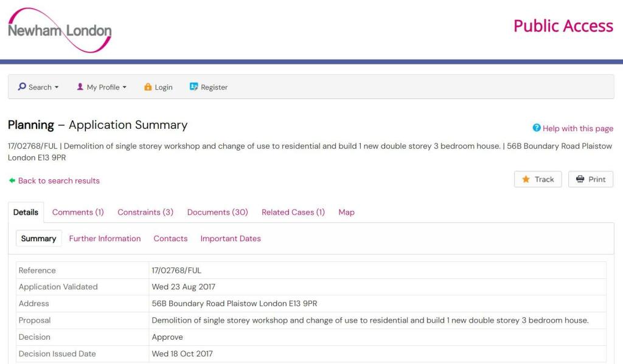
Task: Click the star icon on Track
Action: coord(526,179)
